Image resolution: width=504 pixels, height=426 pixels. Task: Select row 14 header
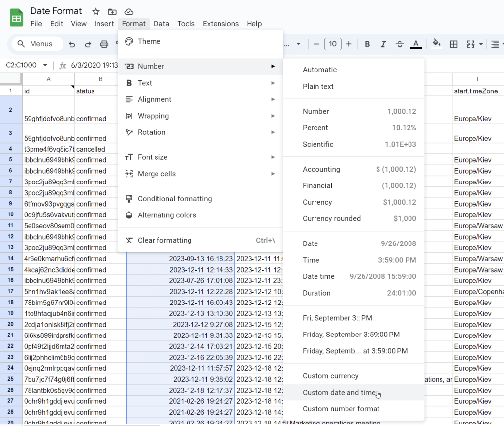[x=11, y=258]
